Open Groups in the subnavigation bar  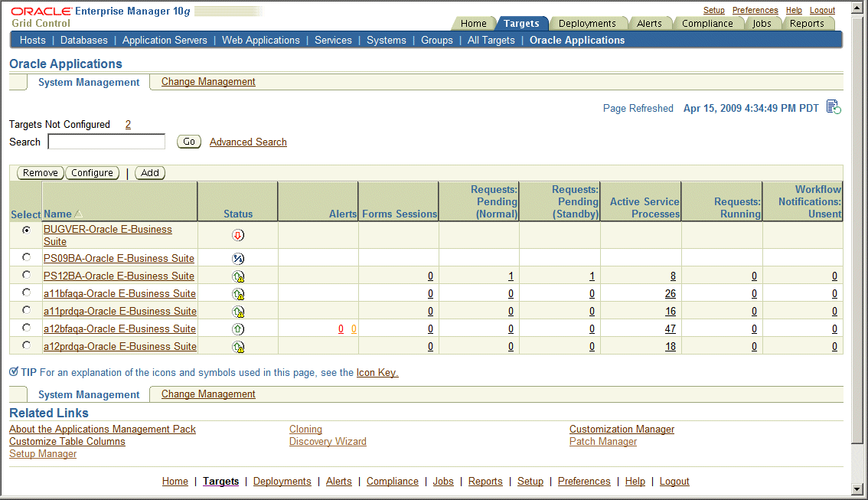pos(437,40)
